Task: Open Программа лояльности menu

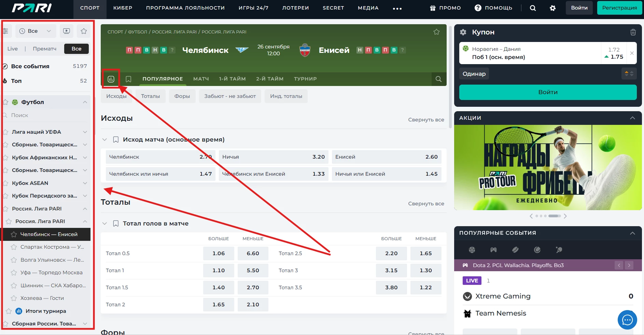Action: 185,8
